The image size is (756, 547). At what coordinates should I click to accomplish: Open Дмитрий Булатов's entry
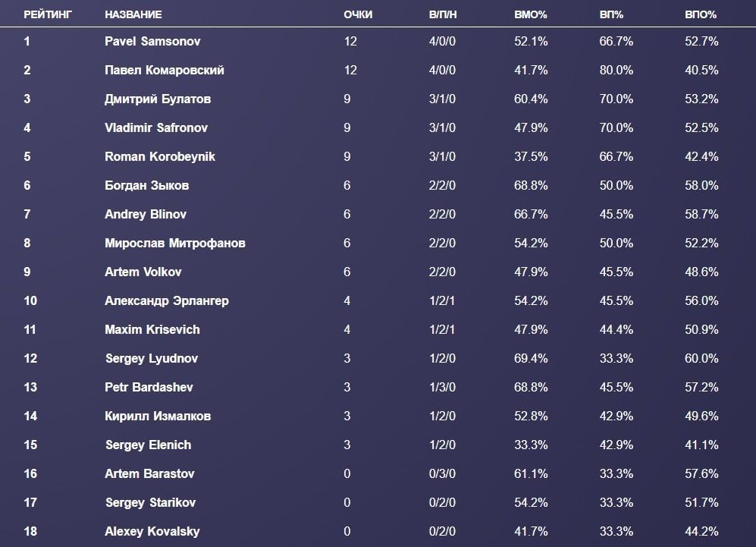pos(158,99)
